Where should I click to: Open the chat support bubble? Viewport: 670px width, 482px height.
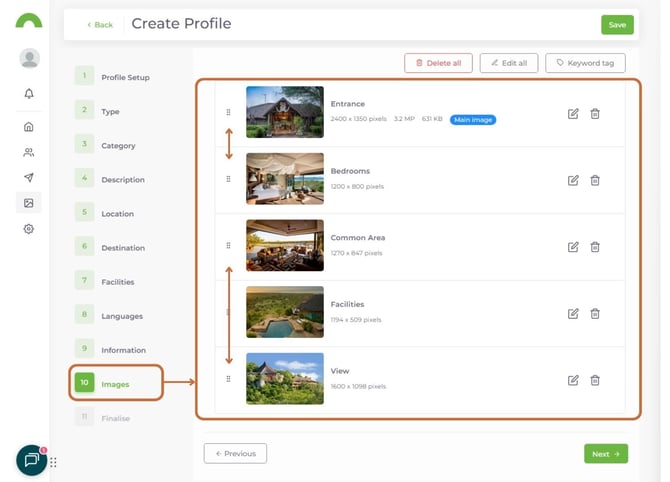click(31, 460)
